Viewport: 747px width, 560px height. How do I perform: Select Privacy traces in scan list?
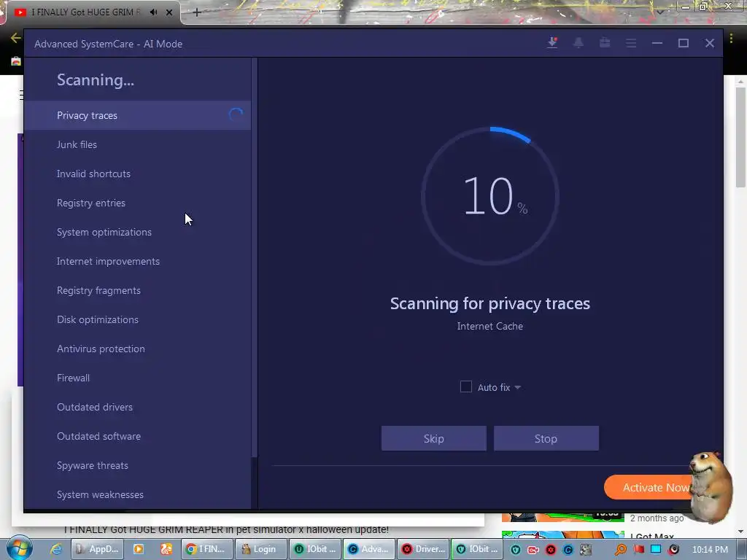(137, 115)
